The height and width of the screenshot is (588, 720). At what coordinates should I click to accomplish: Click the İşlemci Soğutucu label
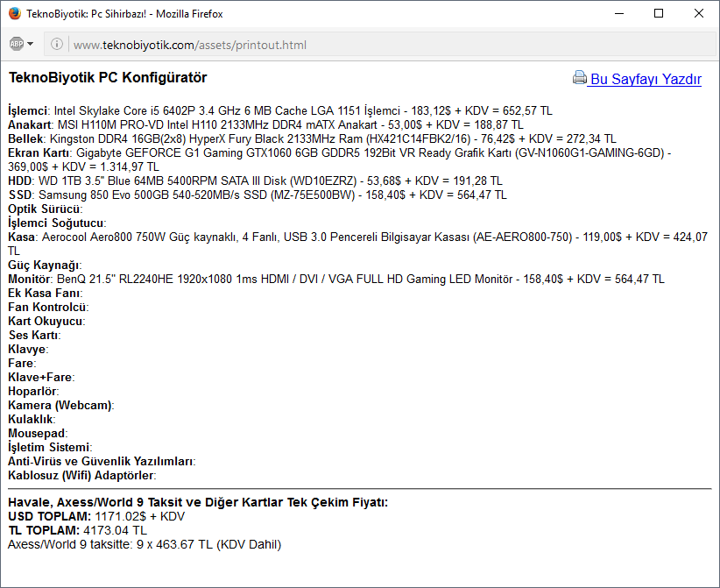tap(55, 223)
